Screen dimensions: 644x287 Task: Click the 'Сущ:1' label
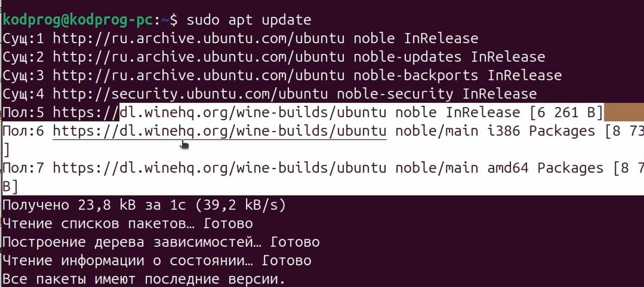pos(23,38)
